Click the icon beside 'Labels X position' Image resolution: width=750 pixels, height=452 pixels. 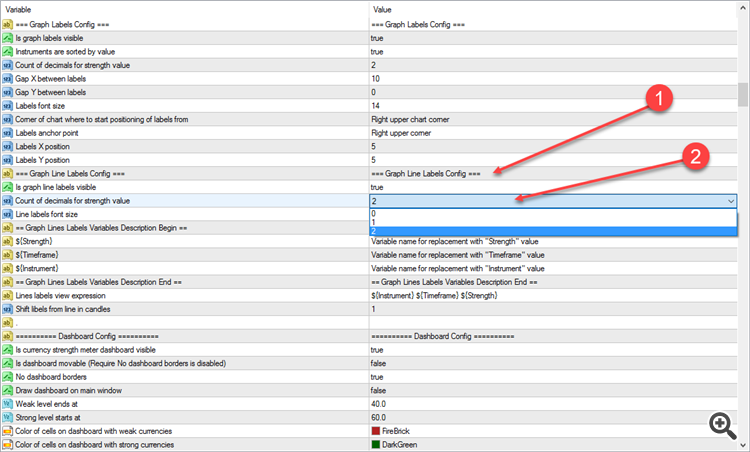7,146
